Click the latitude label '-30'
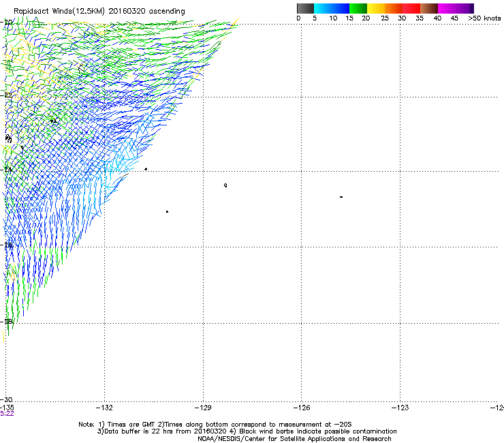Screen dimensions: 504x443 click(x=7, y=399)
